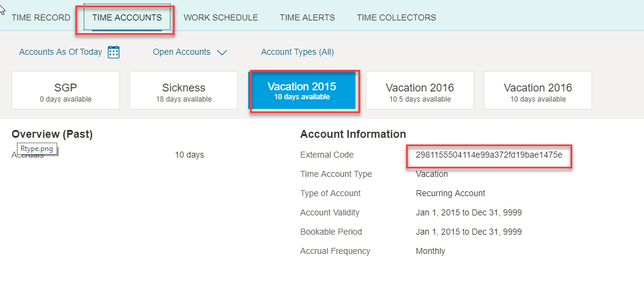Click the Recurring Account value
Image resolution: width=644 pixels, height=287 pixels.
[x=451, y=194]
